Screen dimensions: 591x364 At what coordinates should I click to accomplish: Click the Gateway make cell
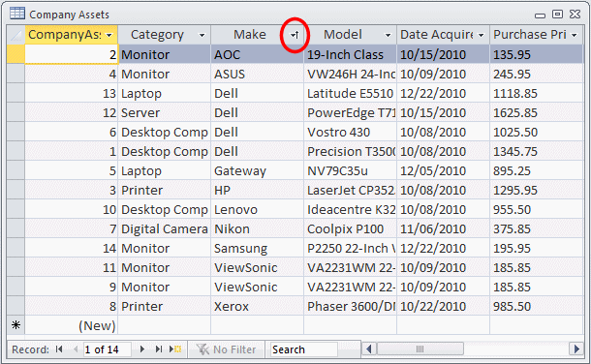point(257,170)
